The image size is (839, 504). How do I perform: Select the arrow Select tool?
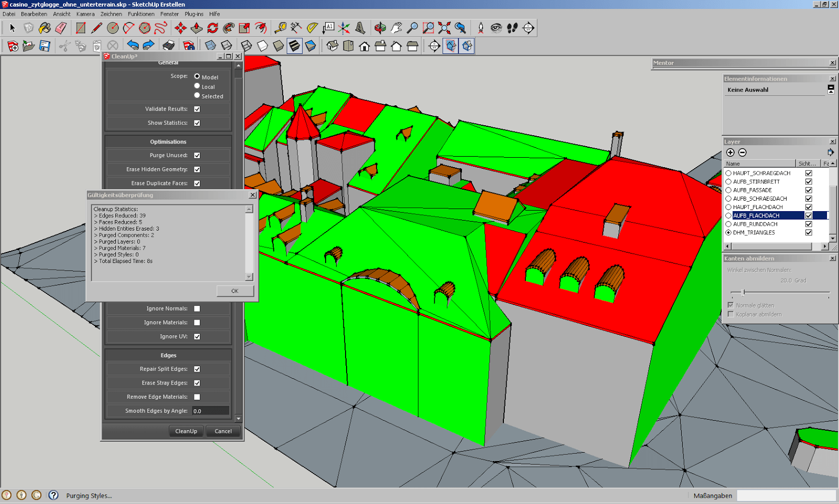pos(13,28)
